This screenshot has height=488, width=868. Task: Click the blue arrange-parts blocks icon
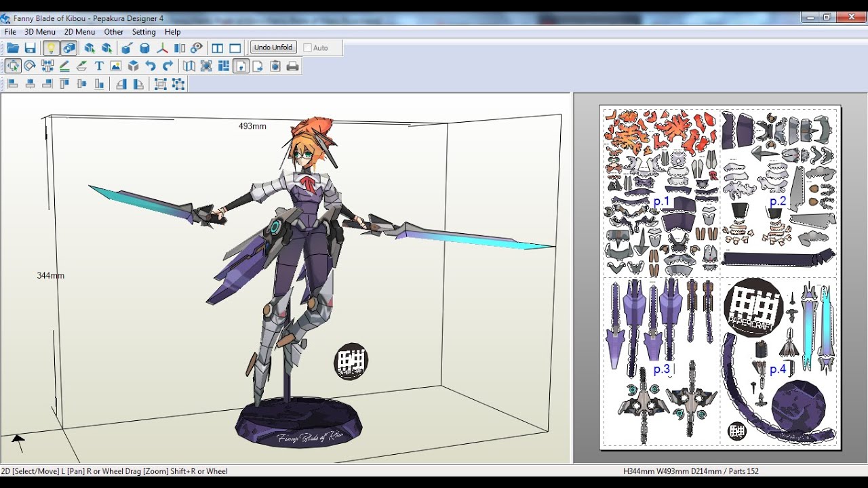[224, 66]
